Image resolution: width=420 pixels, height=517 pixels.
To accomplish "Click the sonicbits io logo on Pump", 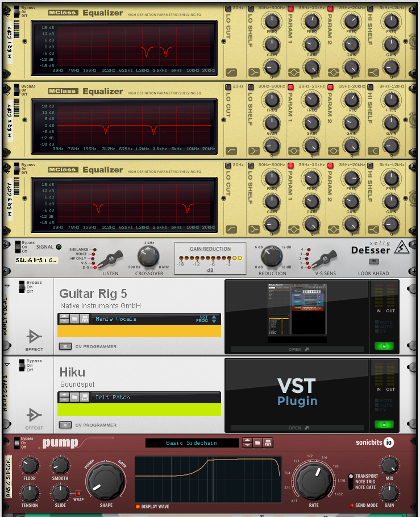I will pyautogui.click(x=375, y=442).
